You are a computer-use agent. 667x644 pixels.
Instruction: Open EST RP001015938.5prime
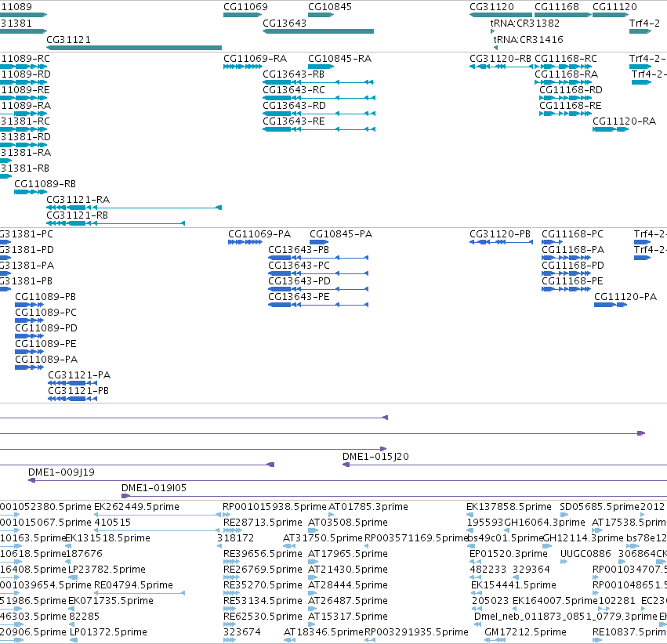point(275,507)
